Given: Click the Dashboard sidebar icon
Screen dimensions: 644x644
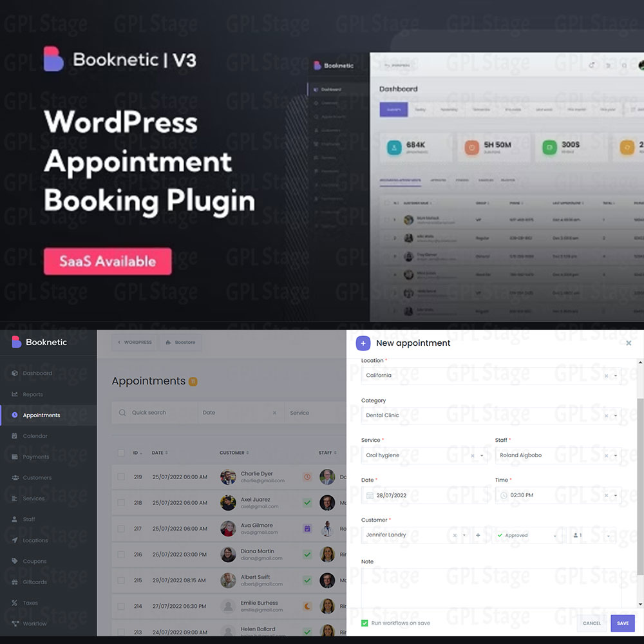Looking at the screenshot, I should coord(15,373).
